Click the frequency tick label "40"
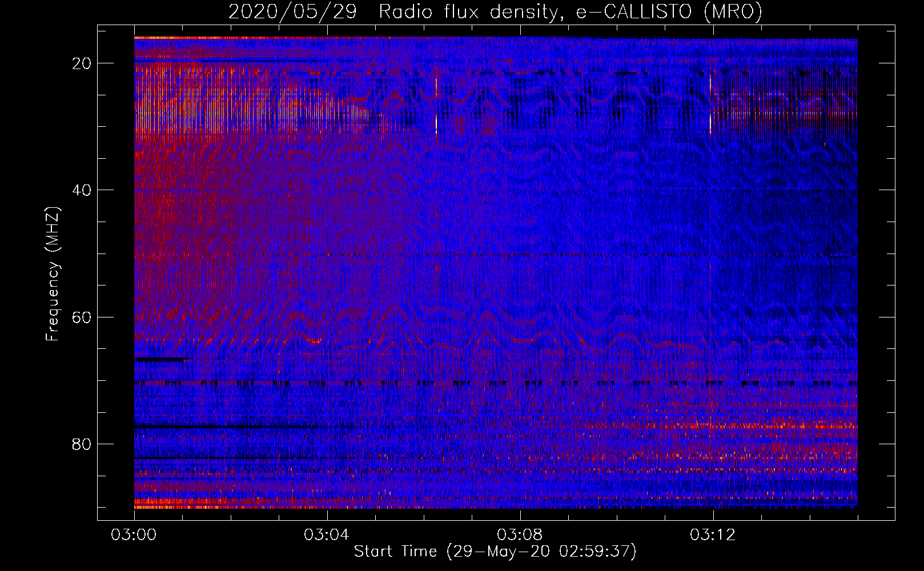Viewport: 924px width, 571px height. pyautogui.click(x=82, y=190)
